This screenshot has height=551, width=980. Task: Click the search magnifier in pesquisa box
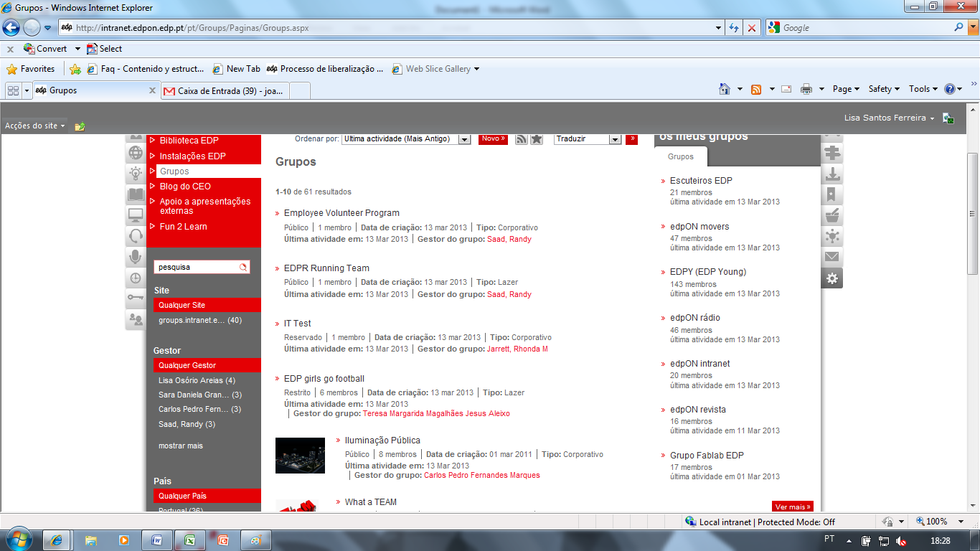243,267
